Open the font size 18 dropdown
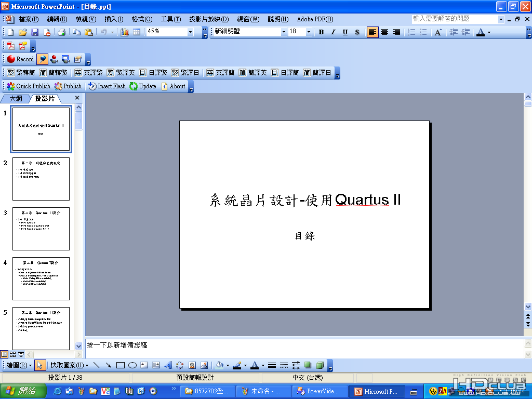 click(309, 32)
